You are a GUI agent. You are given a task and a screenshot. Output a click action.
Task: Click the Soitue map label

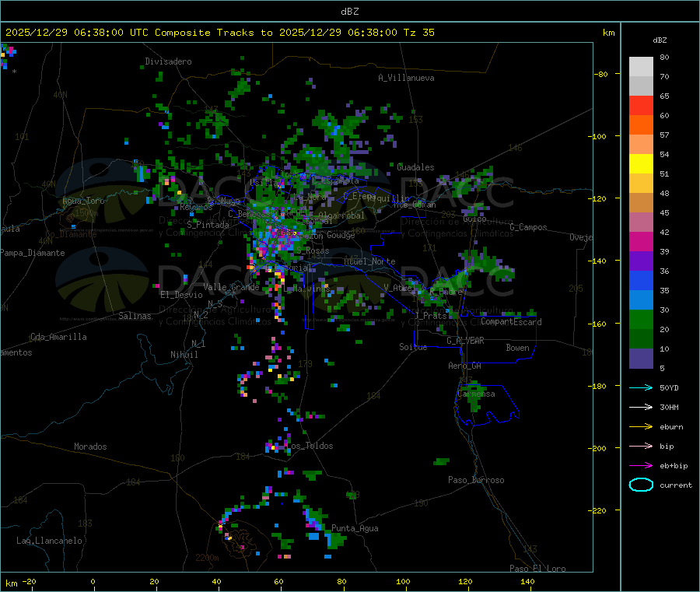tap(413, 347)
